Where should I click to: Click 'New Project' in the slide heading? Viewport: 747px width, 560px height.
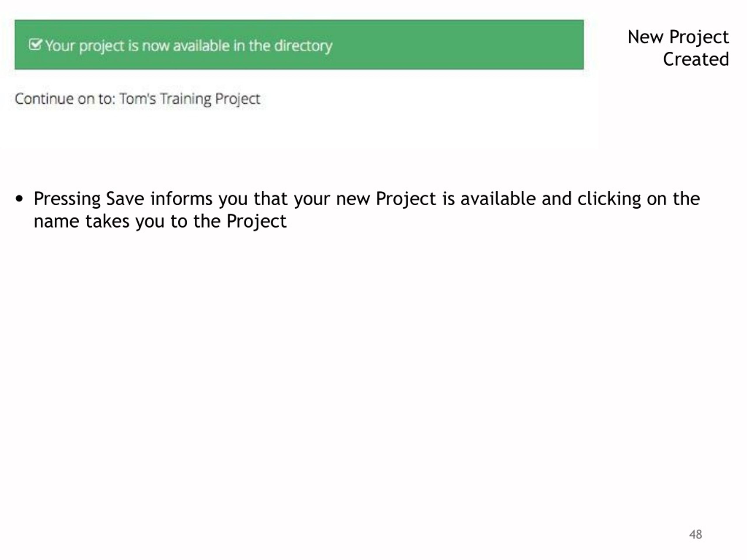[x=678, y=37]
